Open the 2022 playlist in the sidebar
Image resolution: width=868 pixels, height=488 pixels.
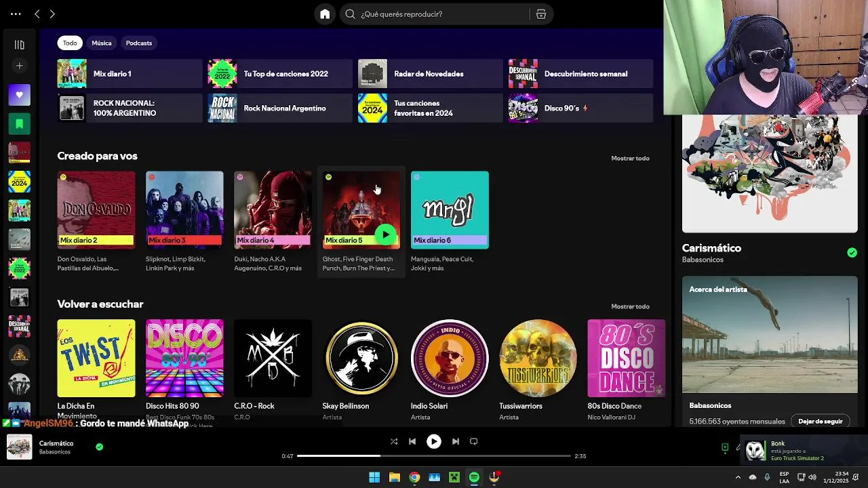[x=19, y=268]
